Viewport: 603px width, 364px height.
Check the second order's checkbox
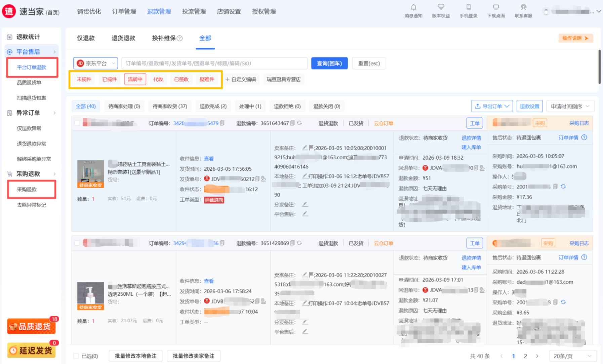[77, 243]
